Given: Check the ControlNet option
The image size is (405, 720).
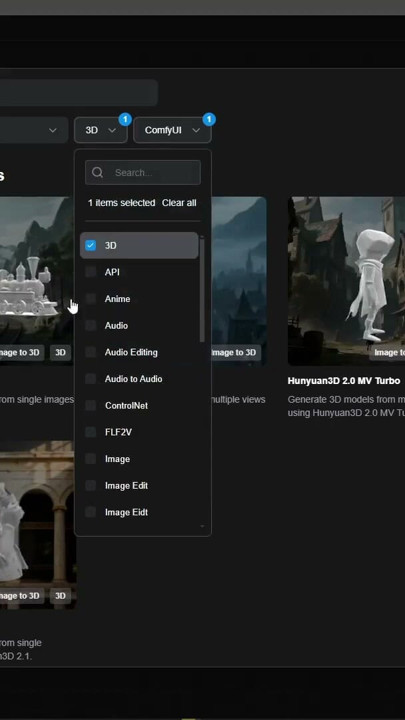Looking at the screenshot, I should (x=90, y=405).
